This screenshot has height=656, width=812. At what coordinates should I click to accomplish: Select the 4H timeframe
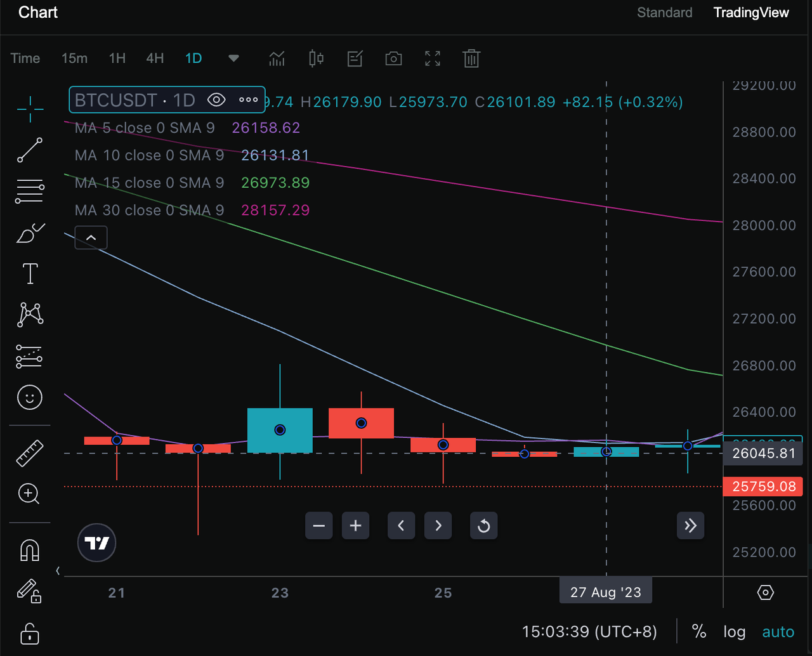(x=155, y=58)
